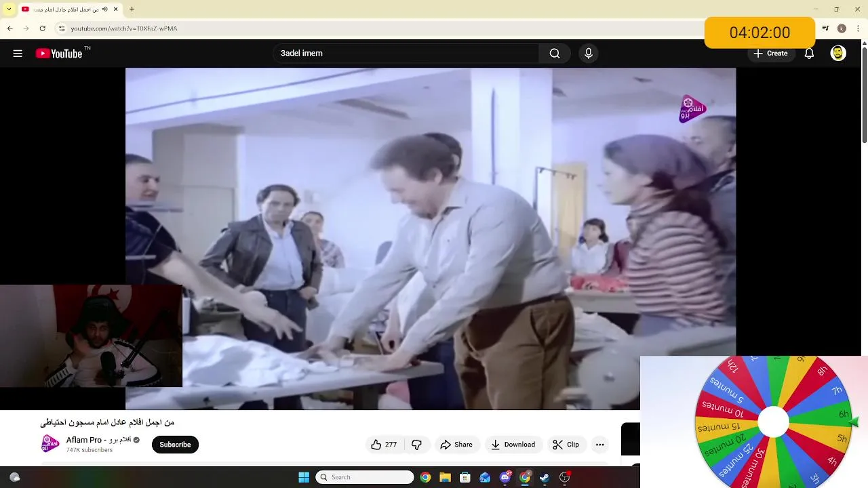Open YouTube notifications bell
Image resolution: width=868 pixels, height=488 pixels.
[809, 54]
